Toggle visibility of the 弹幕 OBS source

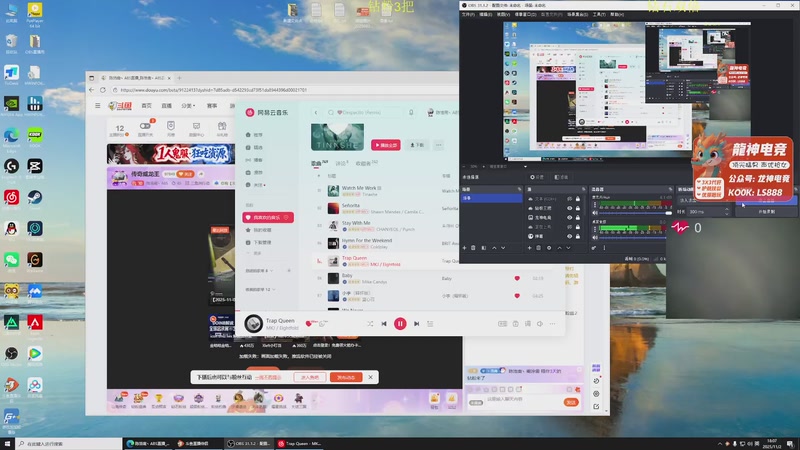(569, 236)
